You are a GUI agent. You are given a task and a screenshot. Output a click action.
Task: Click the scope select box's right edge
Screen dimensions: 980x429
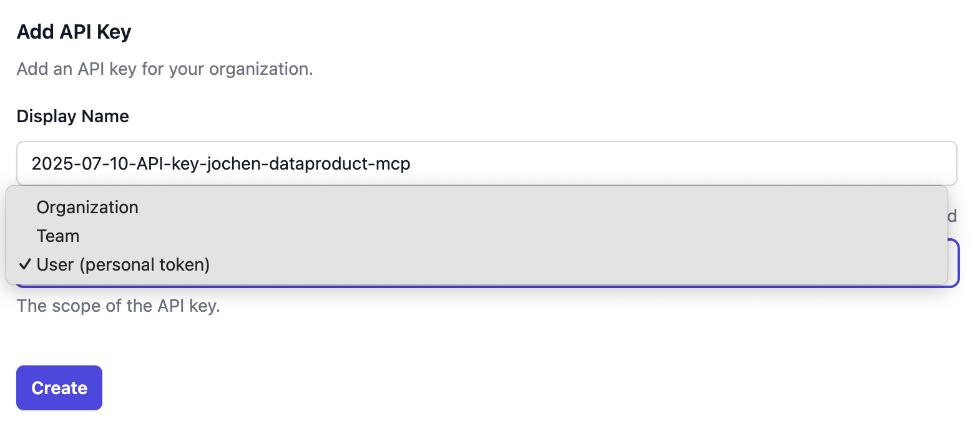pyautogui.click(x=954, y=263)
